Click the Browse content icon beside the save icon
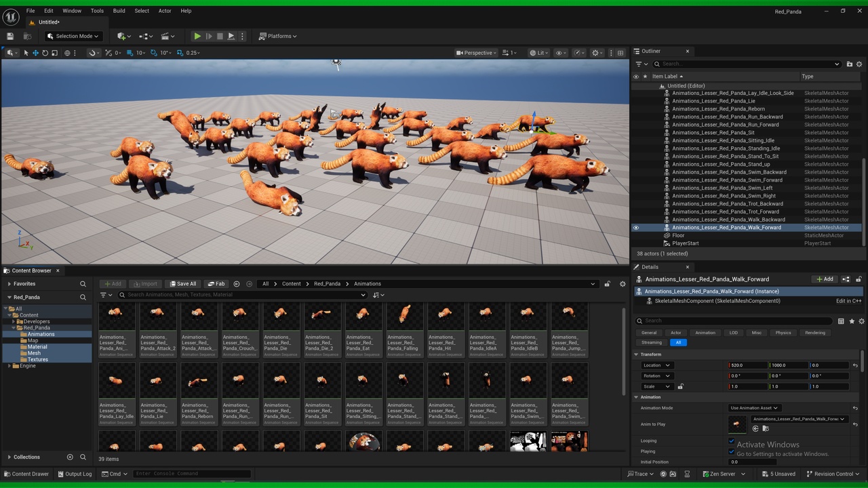The height and width of the screenshot is (488, 868). [x=27, y=36]
